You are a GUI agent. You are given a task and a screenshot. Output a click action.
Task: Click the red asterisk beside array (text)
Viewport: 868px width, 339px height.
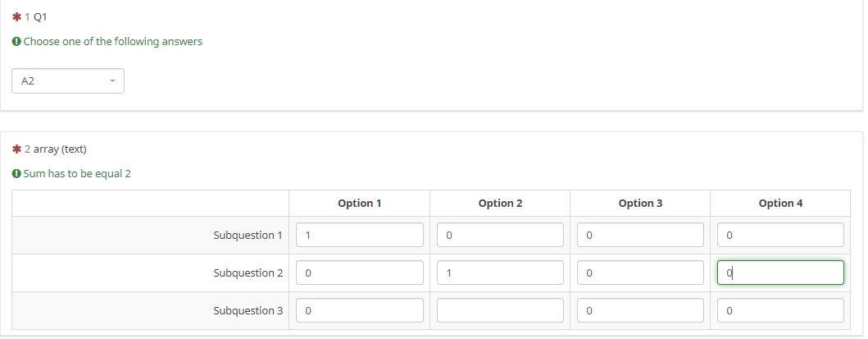[x=16, y=149]
